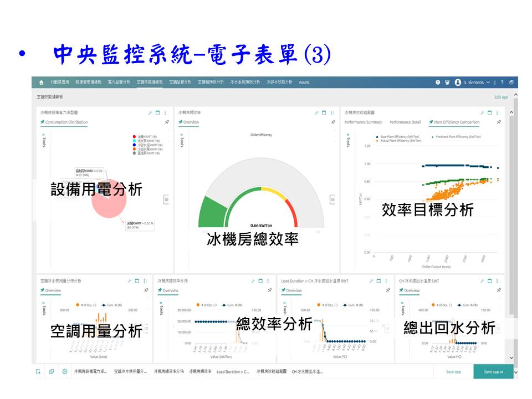This screenshot has width=532, height=399.
Task: Open more-options menu on gauge panel
Action: click(x=332, y=112)
